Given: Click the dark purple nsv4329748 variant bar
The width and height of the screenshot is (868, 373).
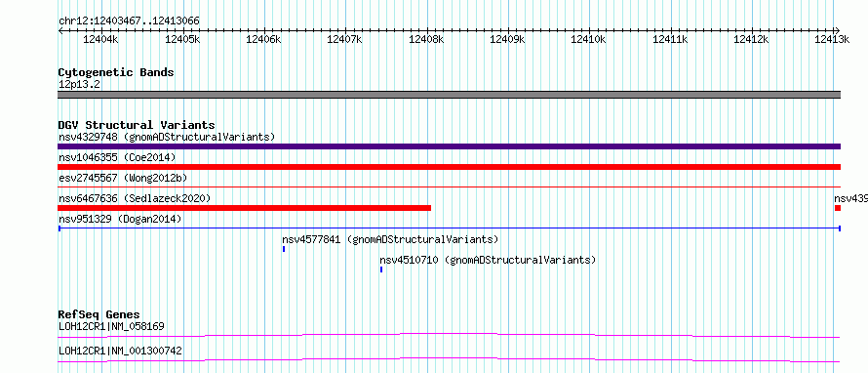Looking at the screenshot, I should (450, 146).
